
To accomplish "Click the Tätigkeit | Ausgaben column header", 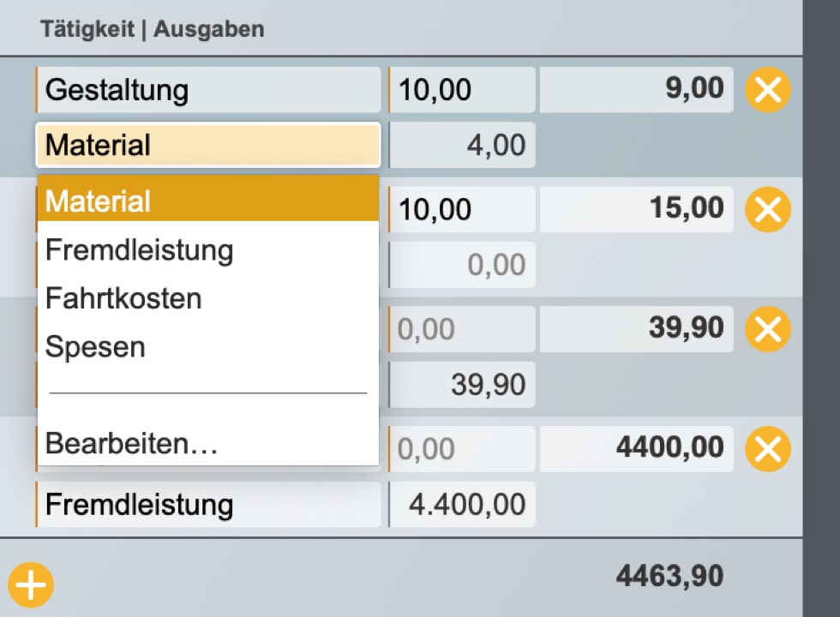I will (153, 30).
